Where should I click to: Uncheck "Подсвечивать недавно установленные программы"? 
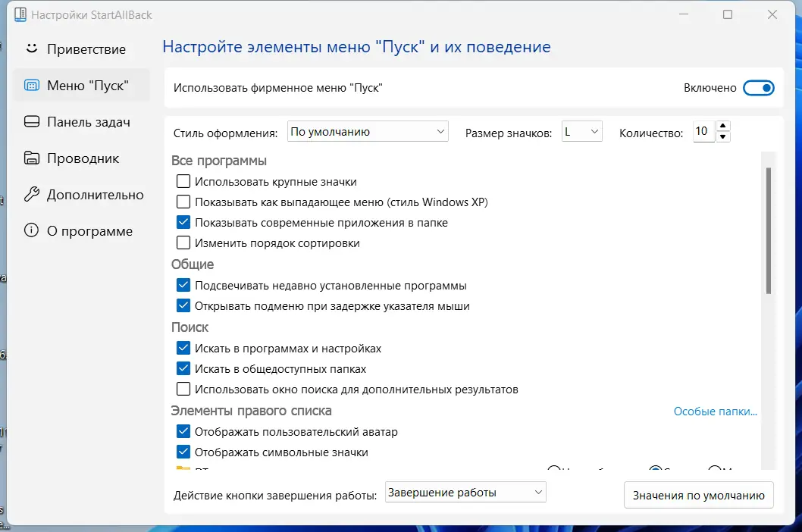[x=183, y=285]
